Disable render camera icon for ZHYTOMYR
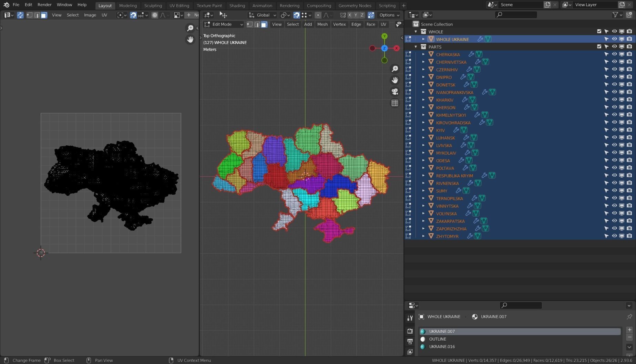Viewport: 636px width, 364px height. pos(629,236)
